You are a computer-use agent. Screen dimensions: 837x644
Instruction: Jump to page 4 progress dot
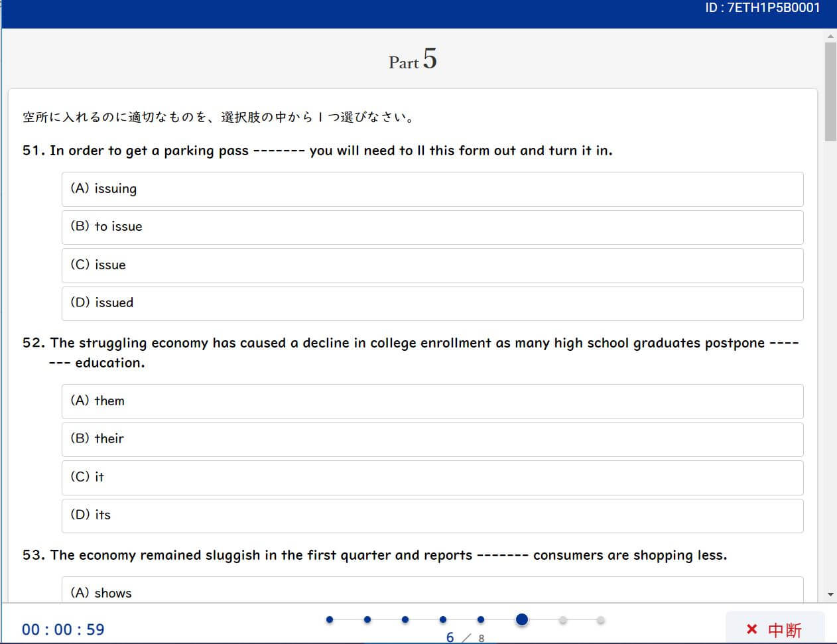click(443, 619)
